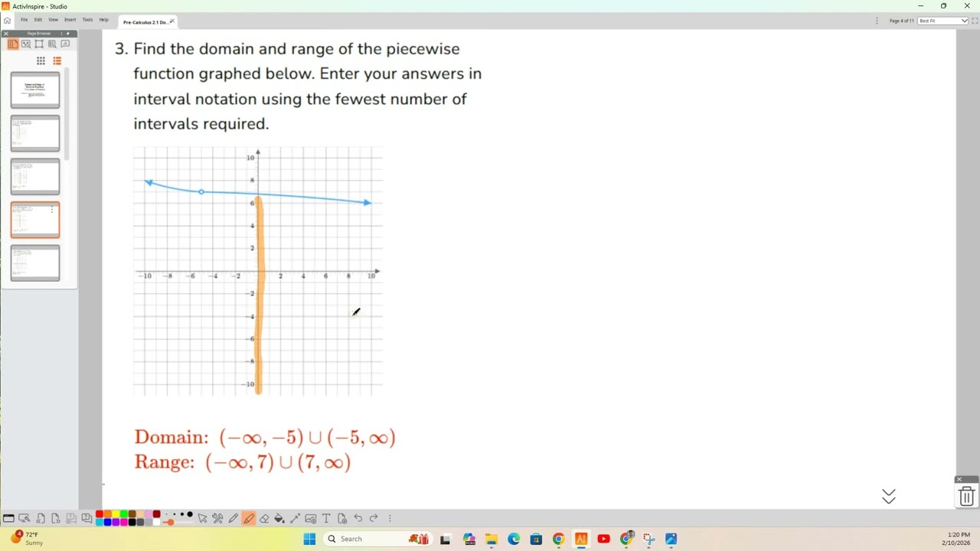Choose the largest pen width dot
Viewport: 980px width, 551px height.
pyautogui.click(x=190, y=514)
